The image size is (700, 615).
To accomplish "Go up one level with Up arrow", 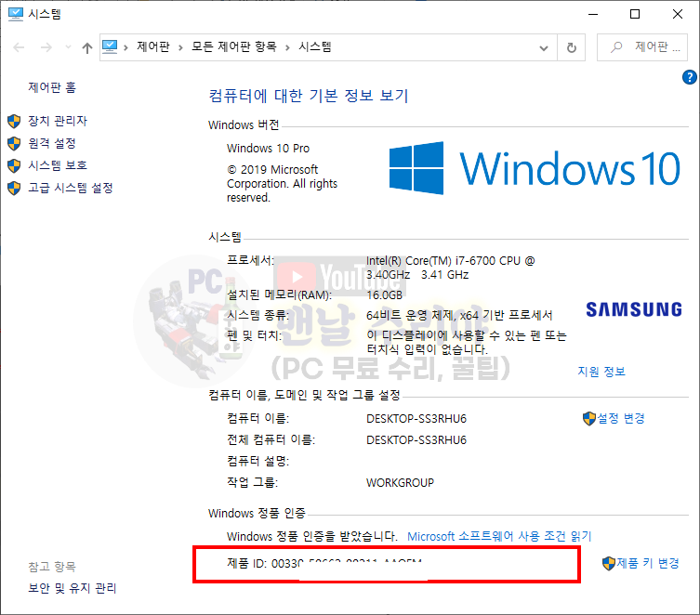I will coord(87,47).
